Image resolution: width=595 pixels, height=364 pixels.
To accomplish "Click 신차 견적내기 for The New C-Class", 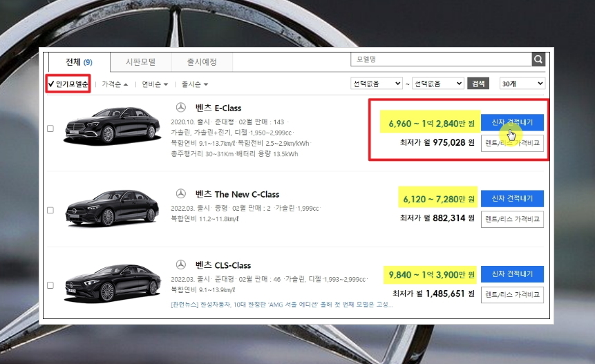I will point(512,198).
